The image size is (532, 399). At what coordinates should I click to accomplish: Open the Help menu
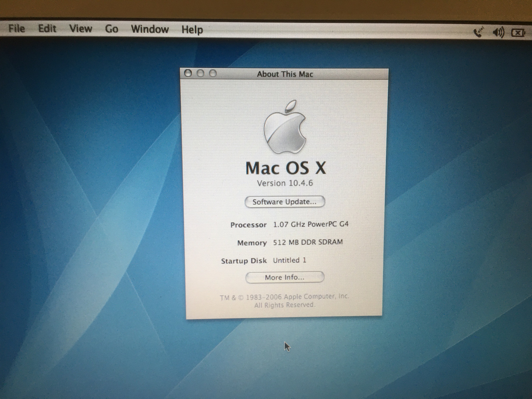[x=192, y=30]
